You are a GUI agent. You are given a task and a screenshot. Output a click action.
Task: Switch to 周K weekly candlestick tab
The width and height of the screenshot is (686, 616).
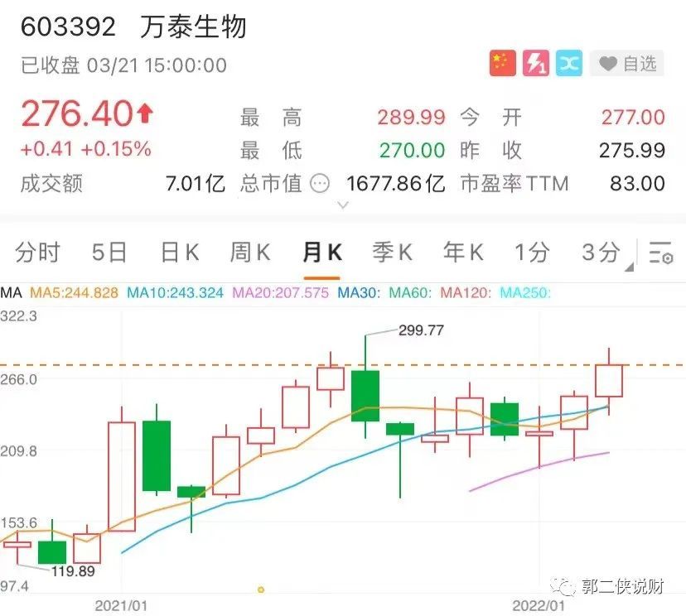pyautogui.click(x=250, y=253)
